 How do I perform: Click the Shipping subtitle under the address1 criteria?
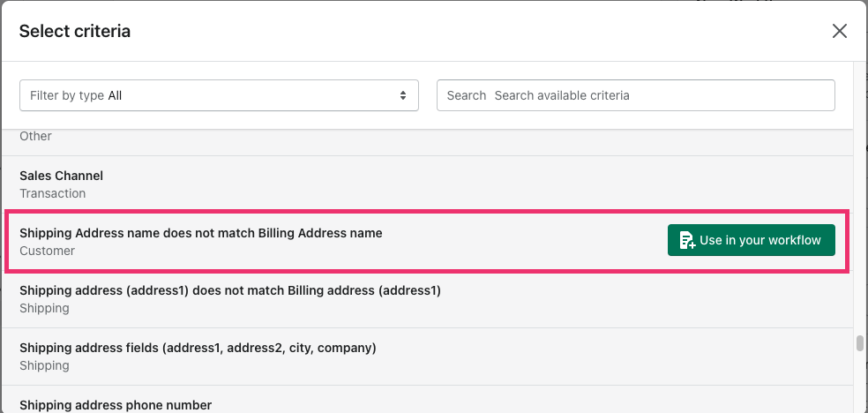[44, 308]
